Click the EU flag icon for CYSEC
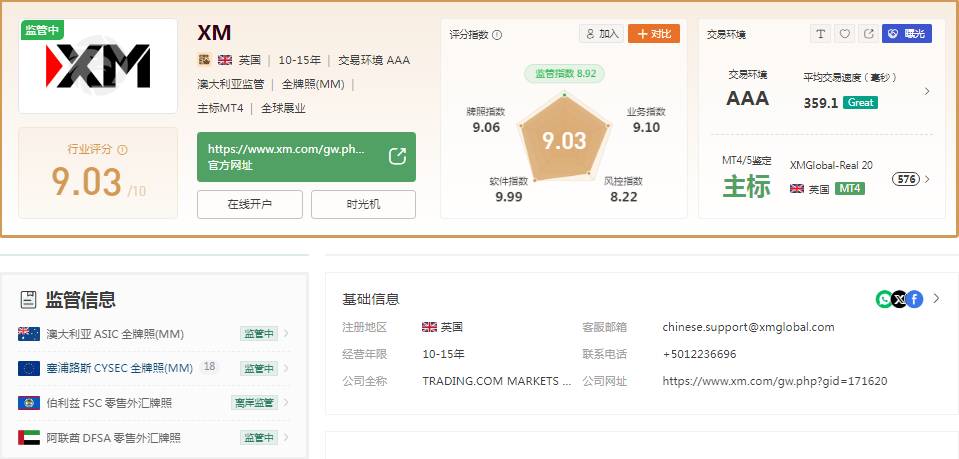 [29, 368]
